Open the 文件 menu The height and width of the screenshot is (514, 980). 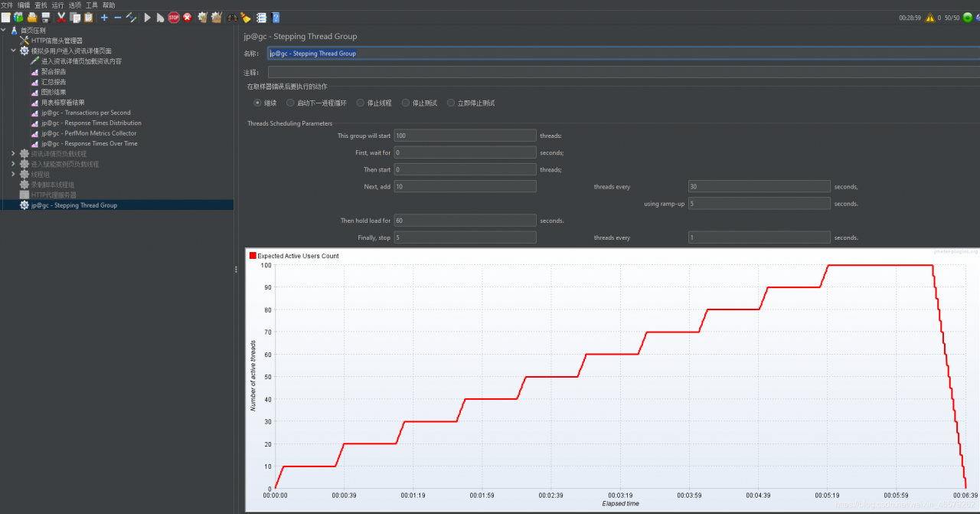[x=7, y=5]
